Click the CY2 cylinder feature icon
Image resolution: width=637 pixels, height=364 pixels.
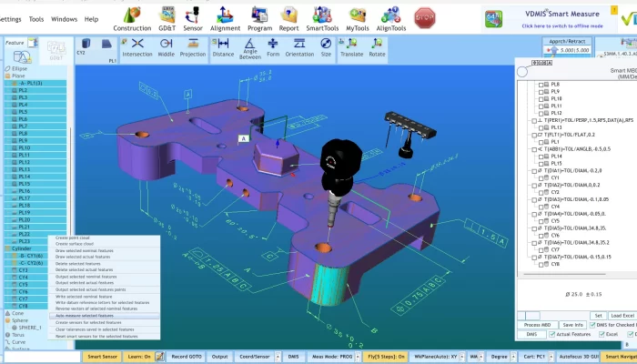click(x=86, y=44)
